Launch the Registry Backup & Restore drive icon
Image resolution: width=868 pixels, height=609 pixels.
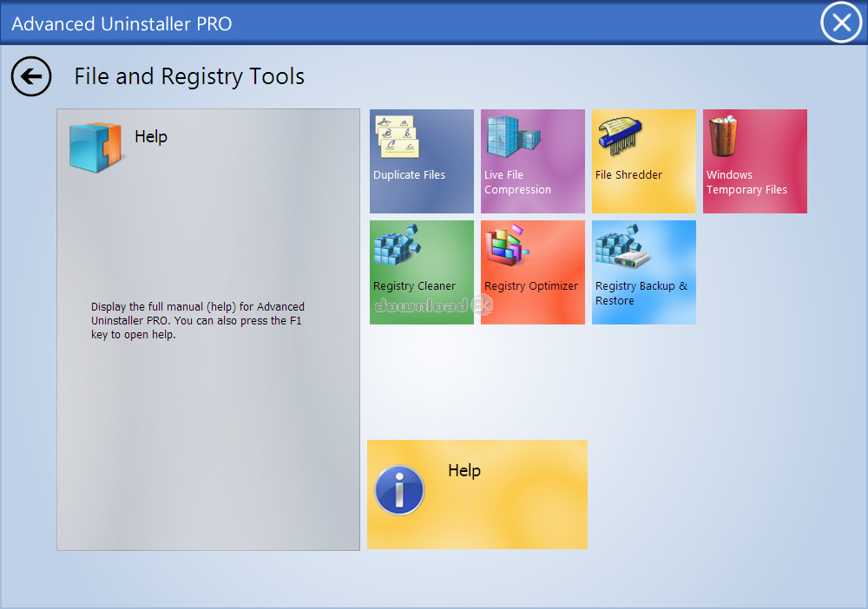coord(622,246)
